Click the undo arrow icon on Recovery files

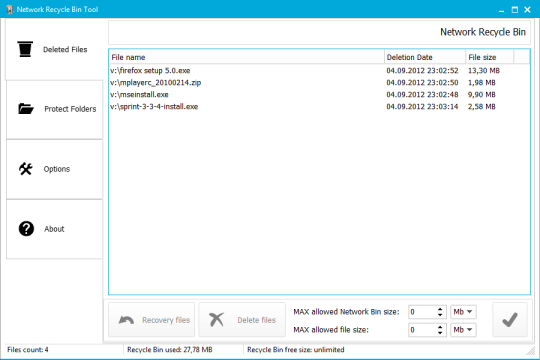(x=126, y=320)
